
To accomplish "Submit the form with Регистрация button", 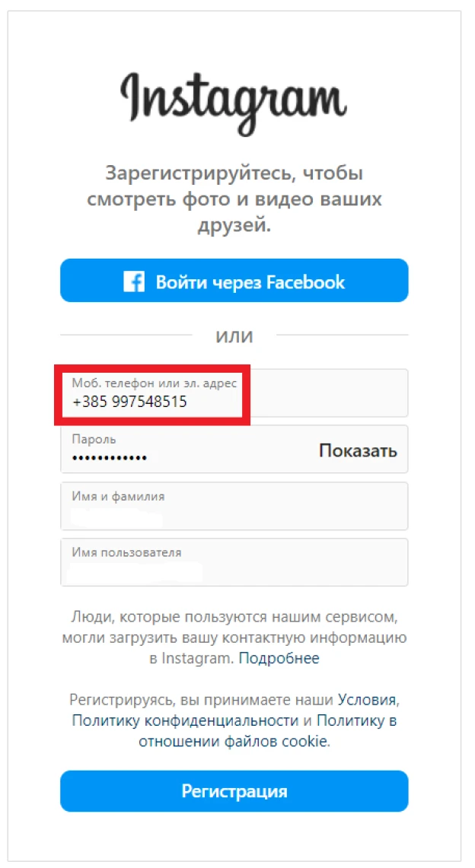I will (234, 791).
